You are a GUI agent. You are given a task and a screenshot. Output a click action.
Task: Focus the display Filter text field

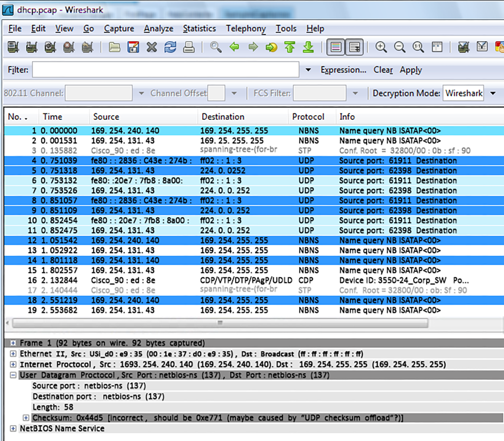click(166, 70)
